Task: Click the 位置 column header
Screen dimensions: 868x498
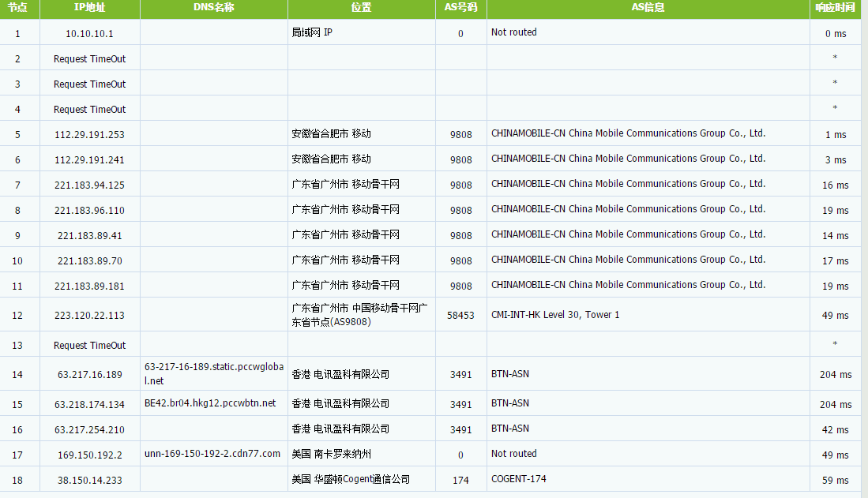Action: coord(362,8)
